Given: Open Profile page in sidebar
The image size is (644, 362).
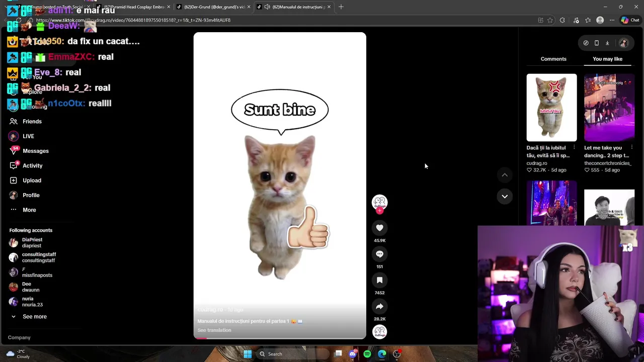Looking at the screenshot, I should tap(24, 195).
